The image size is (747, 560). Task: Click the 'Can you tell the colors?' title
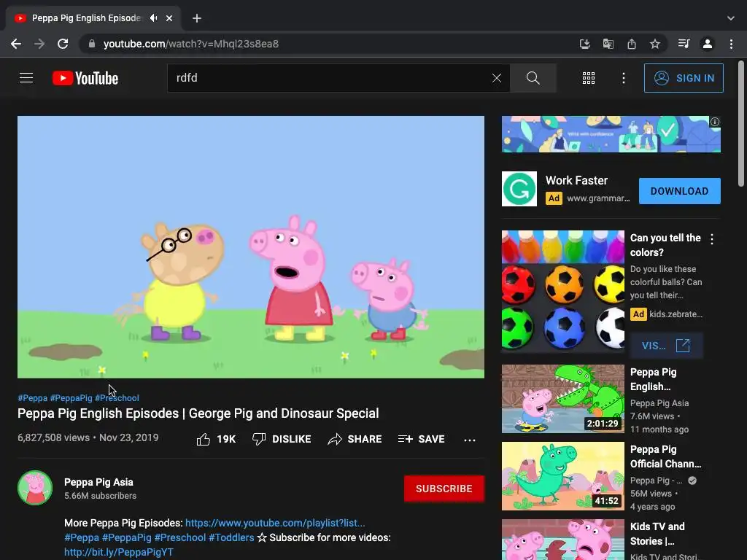click(665, 245)
